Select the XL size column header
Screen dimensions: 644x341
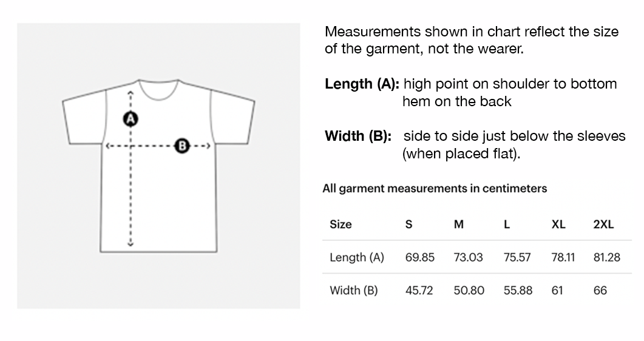pyautogui.click(x=558, y=225)
